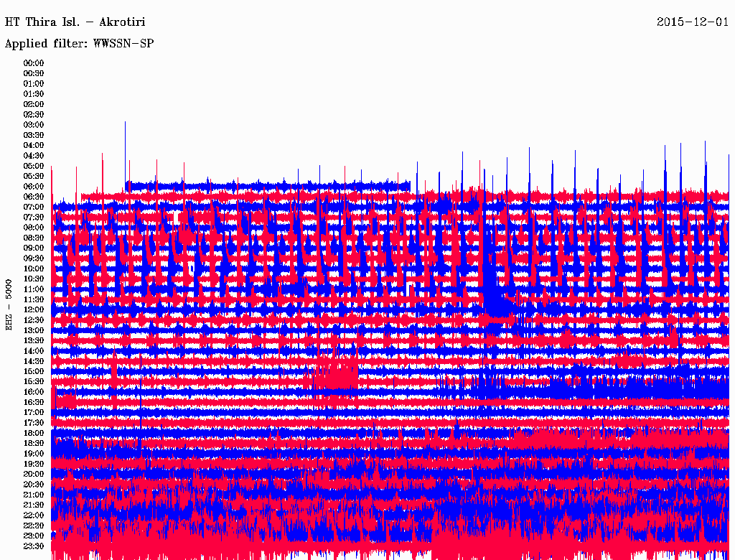
Task: Select the 14:00 time label
Action: point(34,351)
